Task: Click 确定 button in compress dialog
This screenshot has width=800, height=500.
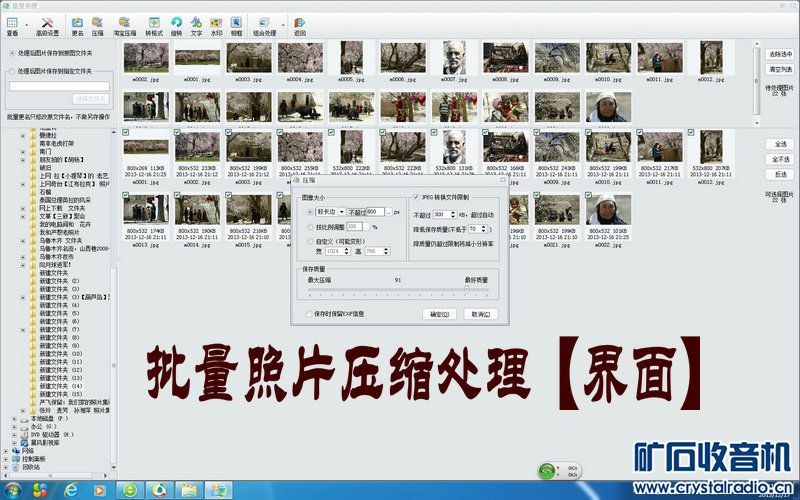Action: (x=439, y=314)
